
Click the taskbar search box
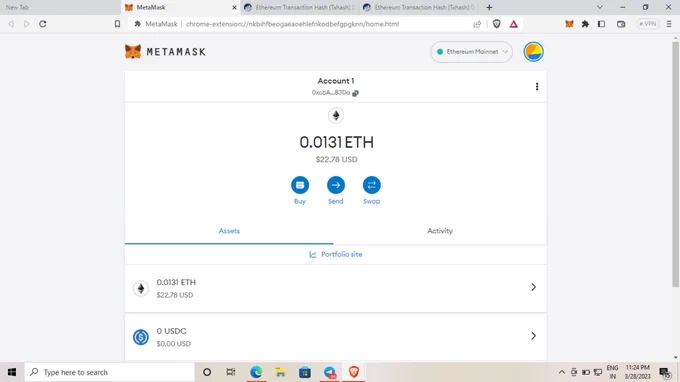point(109,372)
